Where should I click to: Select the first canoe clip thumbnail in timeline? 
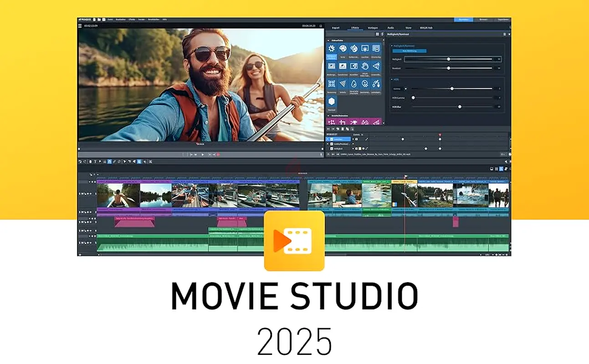[x=118, y=196]
